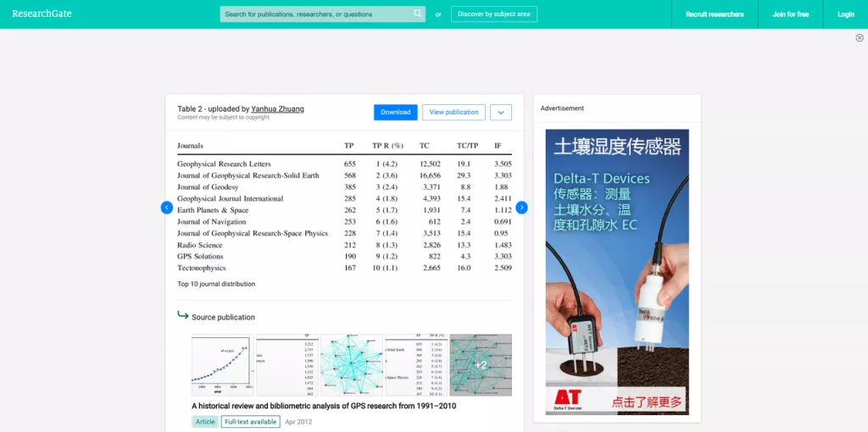Open the +2 more figures thumbnail
This screenshot has height=432, width=868.
481,364
